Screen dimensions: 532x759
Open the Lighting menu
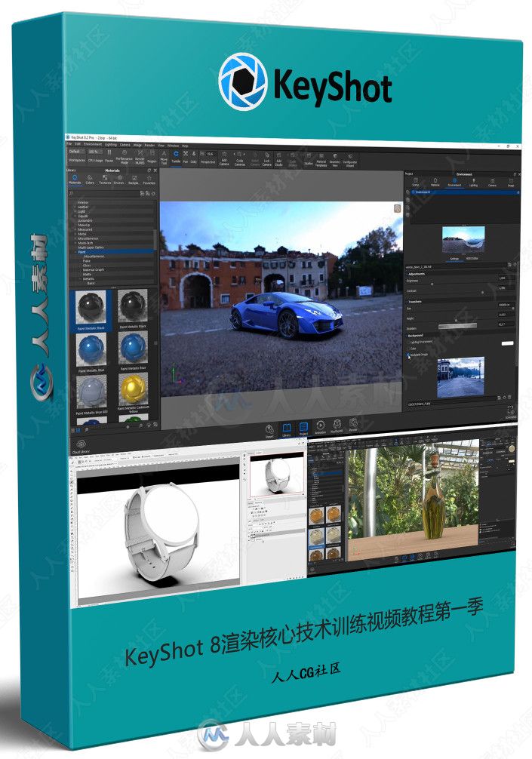tap(110, 144)
